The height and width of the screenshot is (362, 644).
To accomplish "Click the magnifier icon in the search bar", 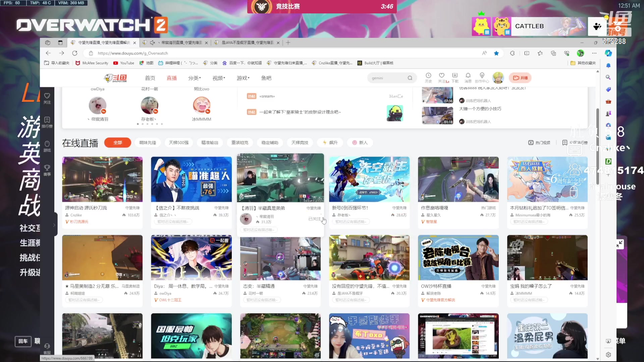I will 410,77.
